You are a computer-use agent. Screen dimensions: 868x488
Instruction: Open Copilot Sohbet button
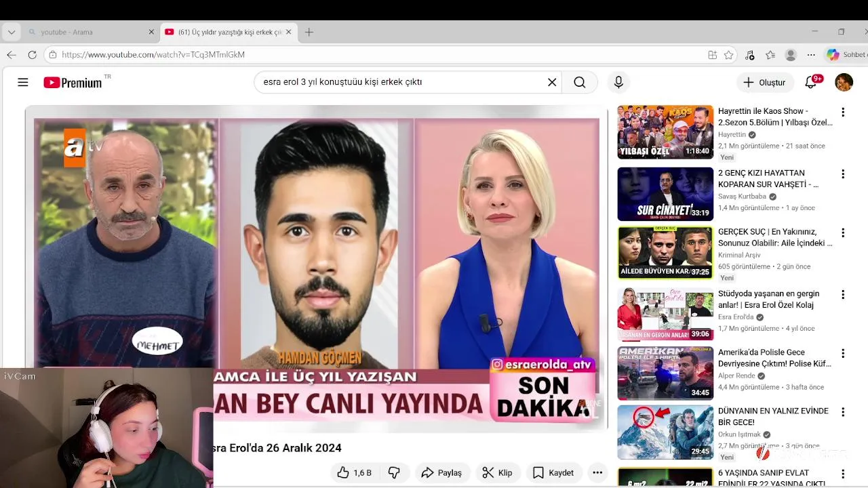click(x=846, y=55)
